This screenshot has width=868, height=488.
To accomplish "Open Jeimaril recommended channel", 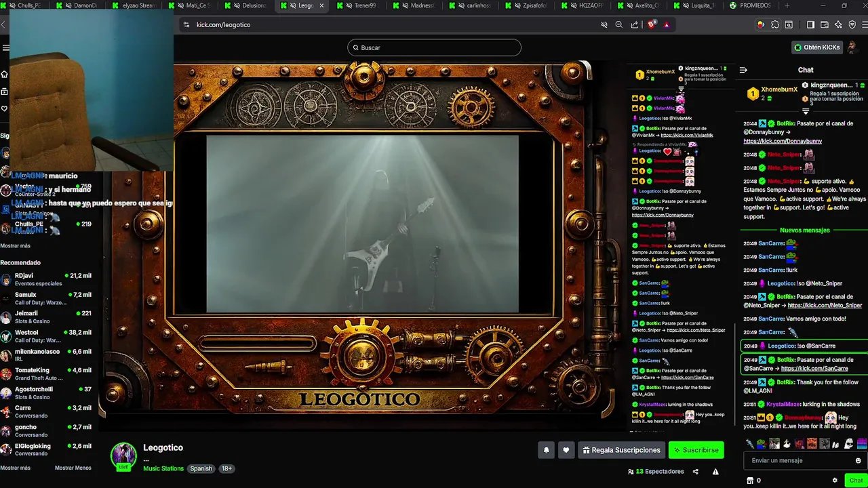I will pyautogui.click(x=46, y=317).
